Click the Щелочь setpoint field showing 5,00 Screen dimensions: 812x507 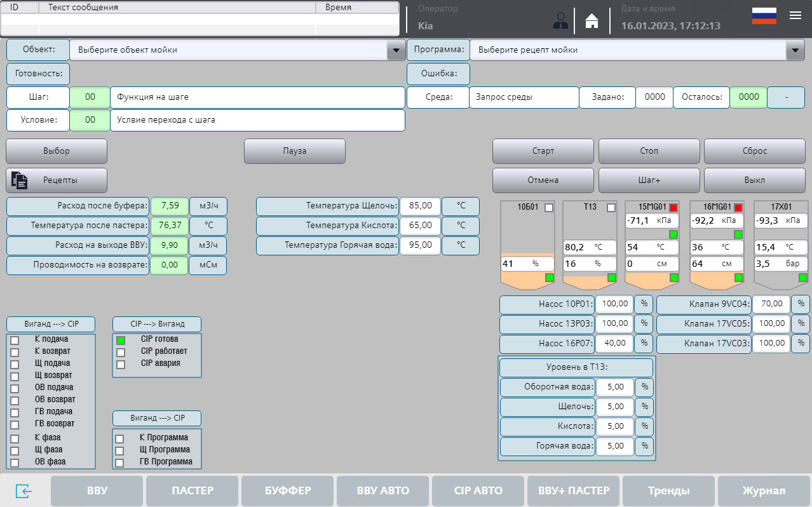614,407
